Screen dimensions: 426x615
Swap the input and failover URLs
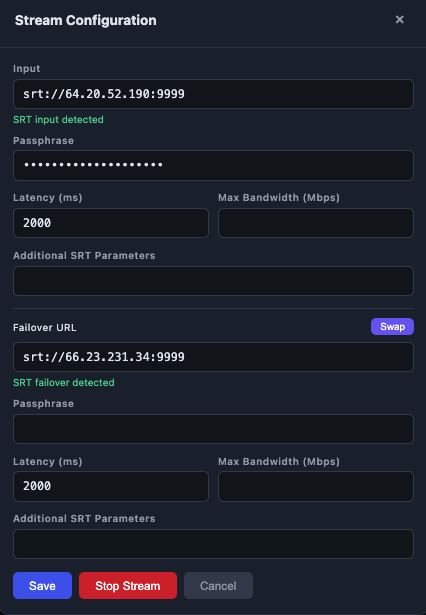(x=392, y=326)
